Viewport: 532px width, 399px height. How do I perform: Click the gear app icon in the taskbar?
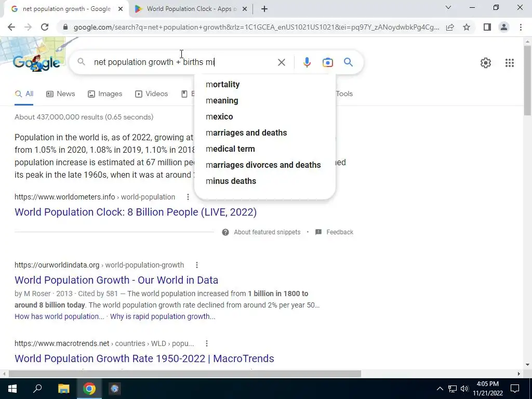tap(115, 389)
